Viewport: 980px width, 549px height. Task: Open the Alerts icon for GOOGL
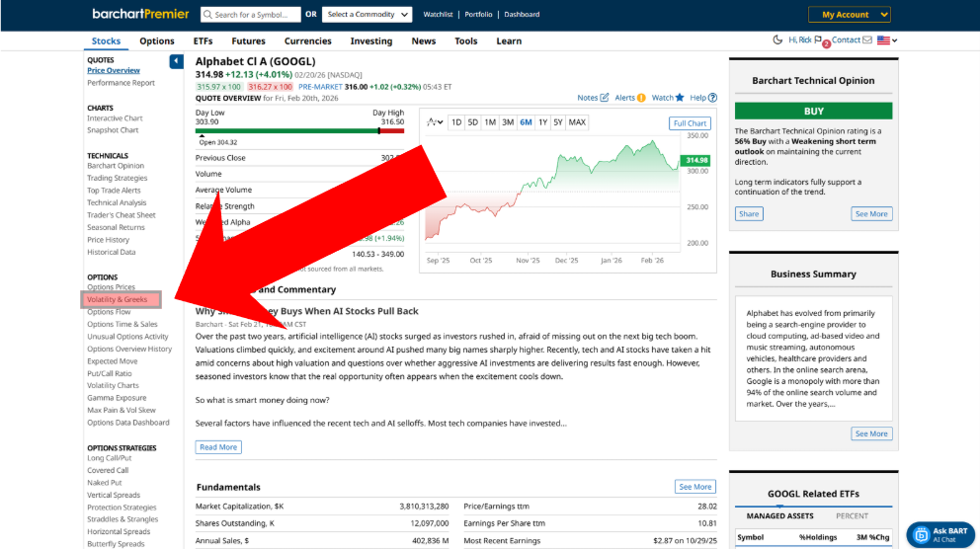point(641,98)
